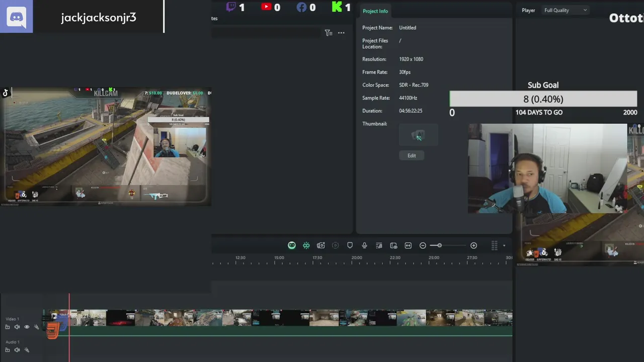The width and height of the screenshot is (644, 362).
Task: Mute the Video 1 track speaker
Action: coord(17,327)
